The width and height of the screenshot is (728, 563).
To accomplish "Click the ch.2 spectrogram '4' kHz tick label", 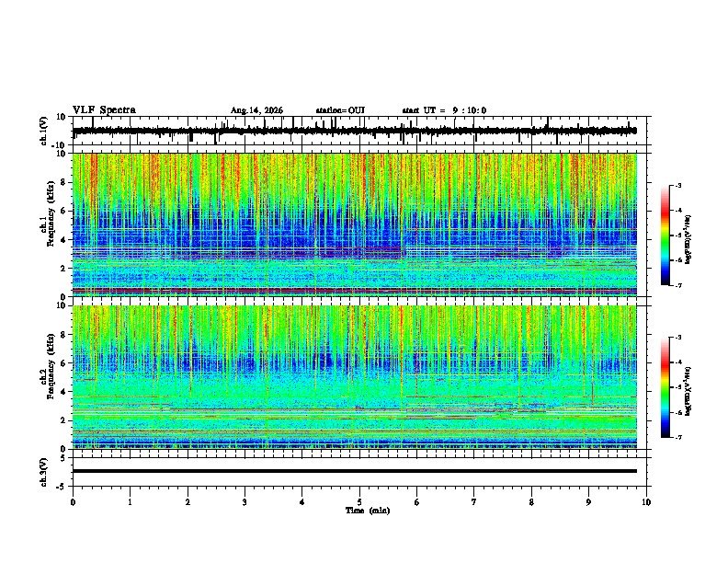I will pyautogui.click(x=63, y=392).
